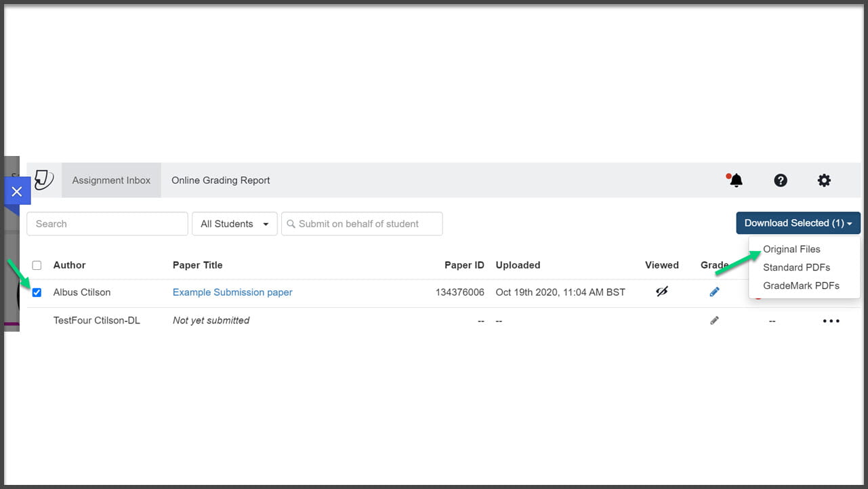Click the Turnitin logo icon
868x489 pixels.
[43, 180]
